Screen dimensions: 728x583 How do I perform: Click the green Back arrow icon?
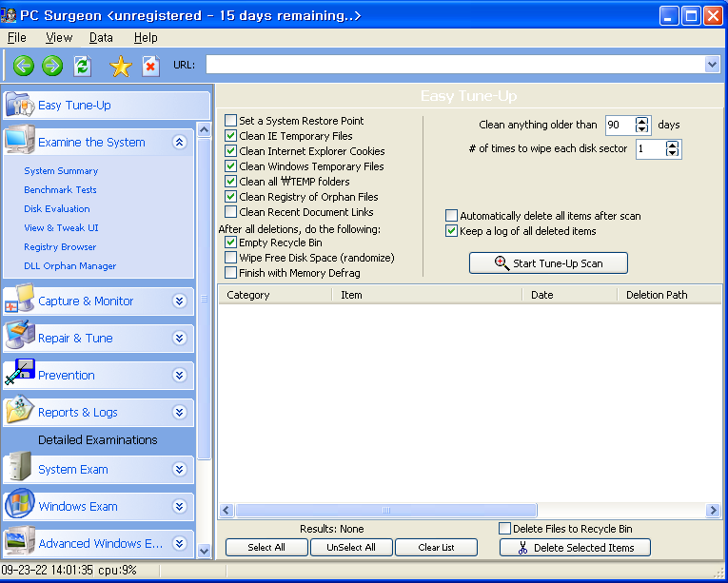23,66
